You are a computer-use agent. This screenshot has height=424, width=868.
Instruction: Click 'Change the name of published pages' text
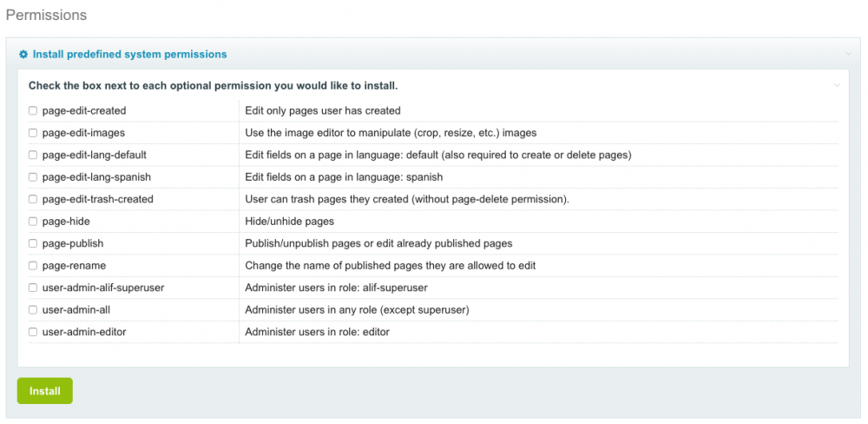(x=391, y=266)
